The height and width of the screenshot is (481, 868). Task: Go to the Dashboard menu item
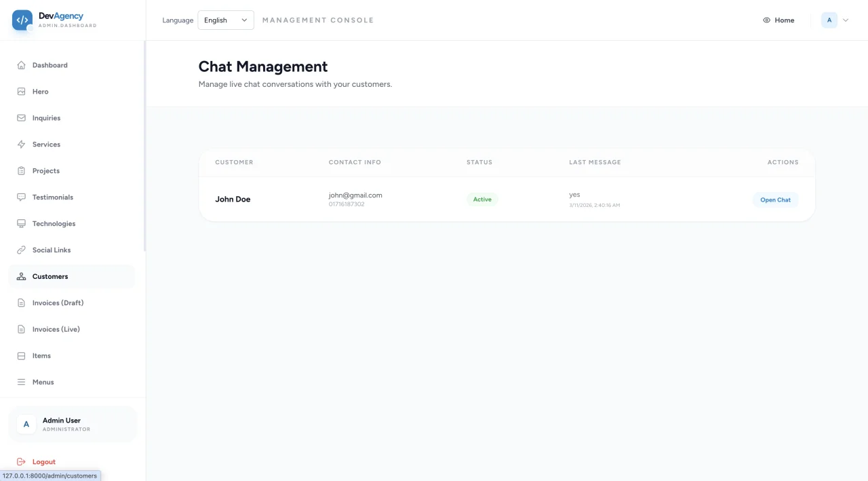pos(72,65)
